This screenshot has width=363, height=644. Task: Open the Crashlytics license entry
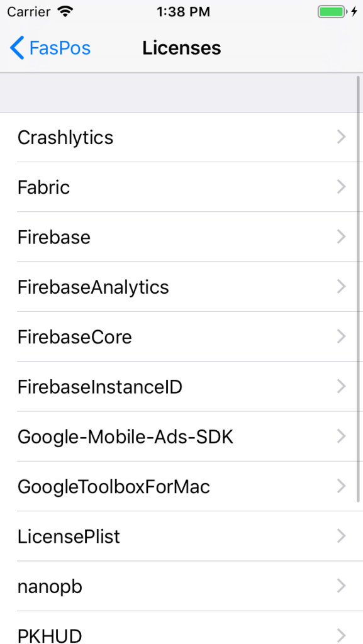tap(181, 137)
